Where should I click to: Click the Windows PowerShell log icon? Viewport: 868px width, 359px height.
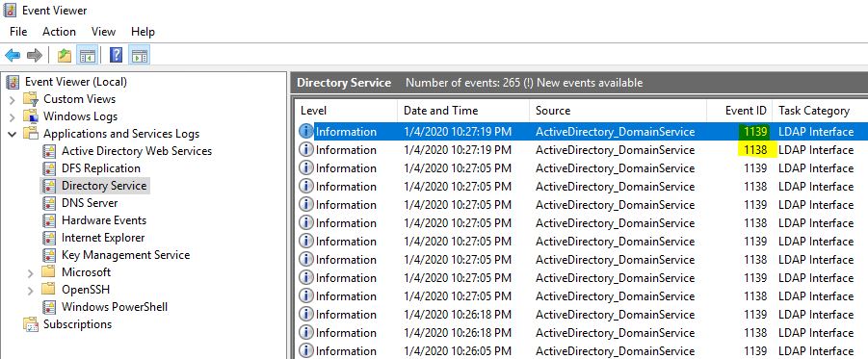tap(50, 307)
